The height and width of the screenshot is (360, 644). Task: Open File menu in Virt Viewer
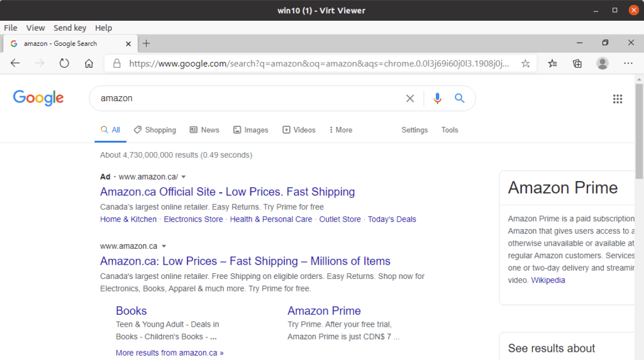click(11, 28)
